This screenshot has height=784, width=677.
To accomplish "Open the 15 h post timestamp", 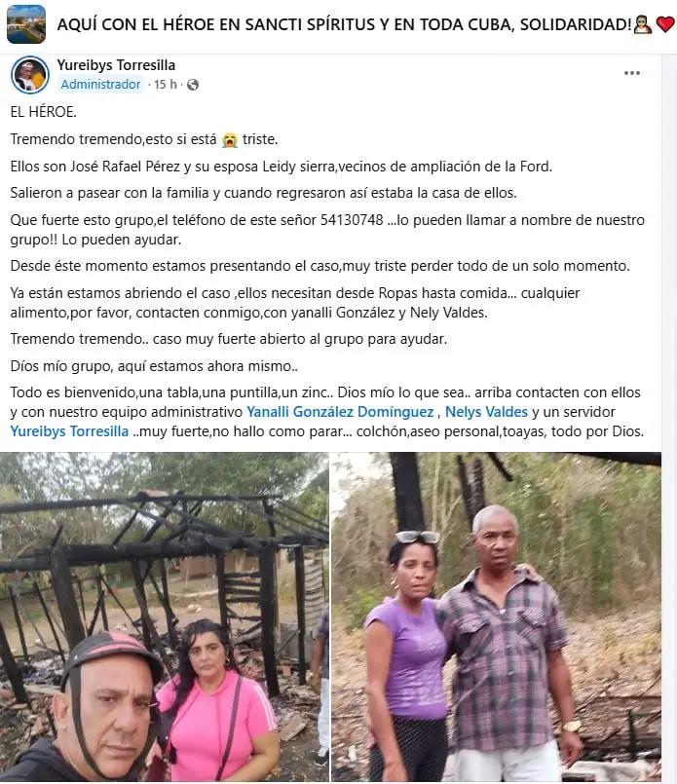I will tap(165, 84).
